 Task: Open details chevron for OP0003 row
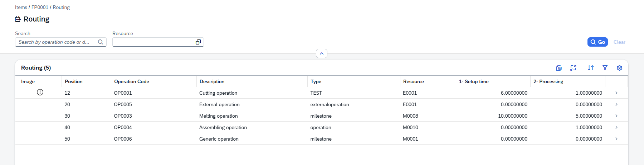(x=616, y=116)
